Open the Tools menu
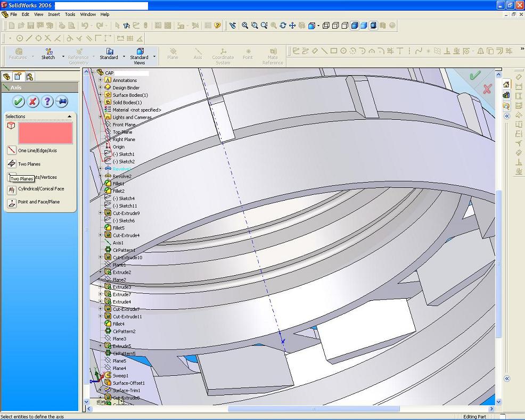Viewport: 525px width, 420px height. (x=70, y=14)
